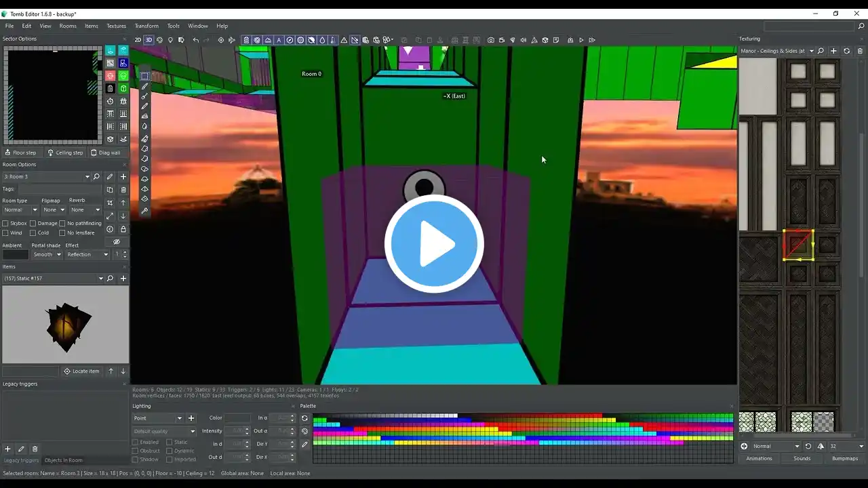
Task: Open the Portal shade Smooth dropdown
Action: click(47, 255)
